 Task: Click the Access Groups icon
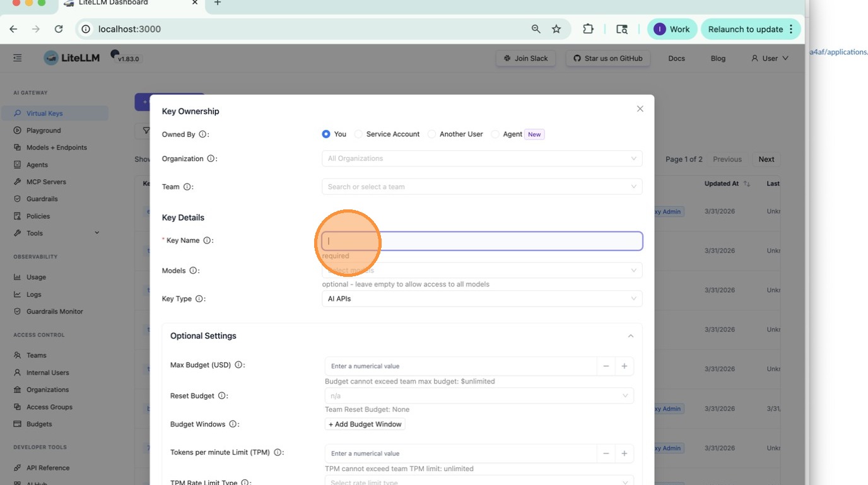point(18,407)
